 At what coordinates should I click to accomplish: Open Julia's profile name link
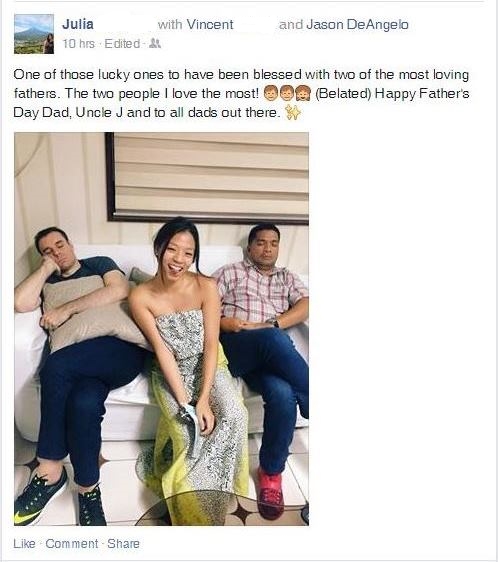click(78, 24)
